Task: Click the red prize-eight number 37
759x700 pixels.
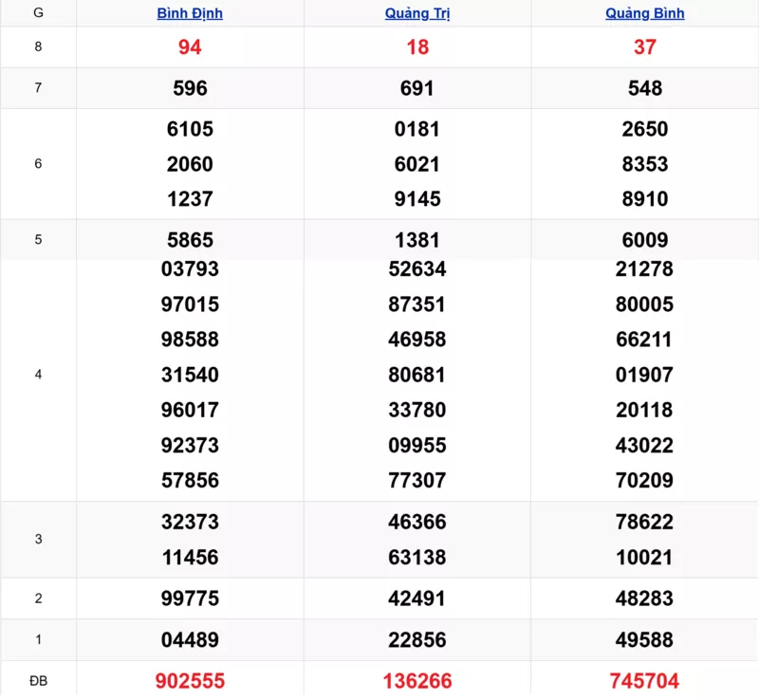Action: 645,47
